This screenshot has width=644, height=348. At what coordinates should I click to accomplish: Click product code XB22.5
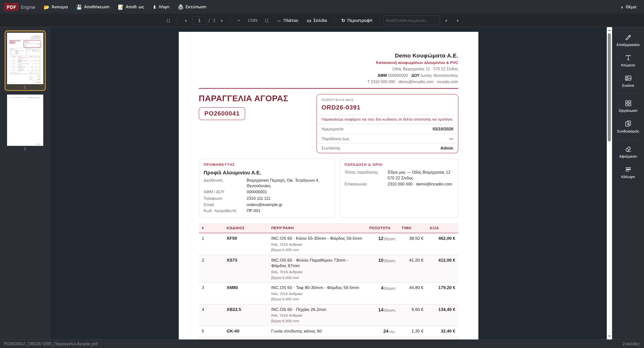tap(234, 310)
